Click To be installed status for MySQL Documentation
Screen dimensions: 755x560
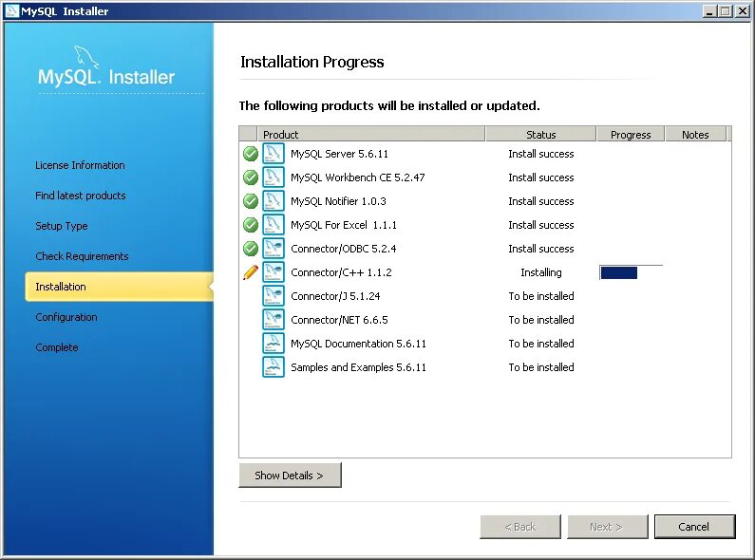[x=541, y=344]
